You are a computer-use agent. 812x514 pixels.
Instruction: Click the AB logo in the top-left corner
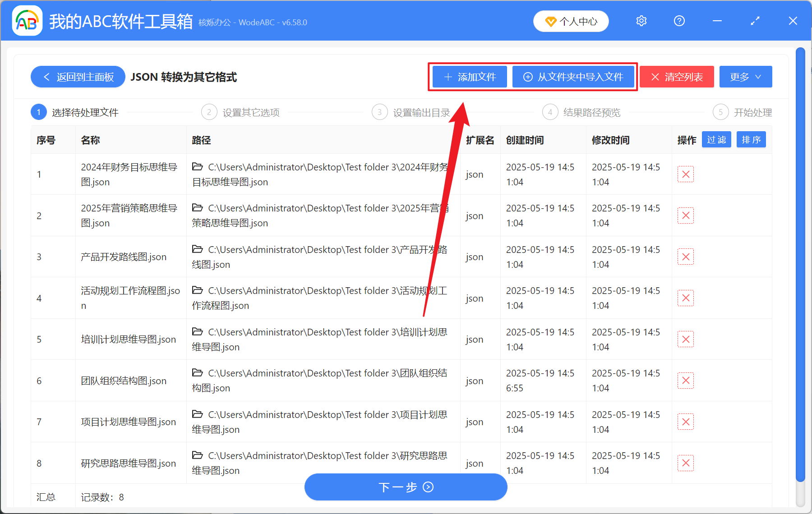[27, 21]
